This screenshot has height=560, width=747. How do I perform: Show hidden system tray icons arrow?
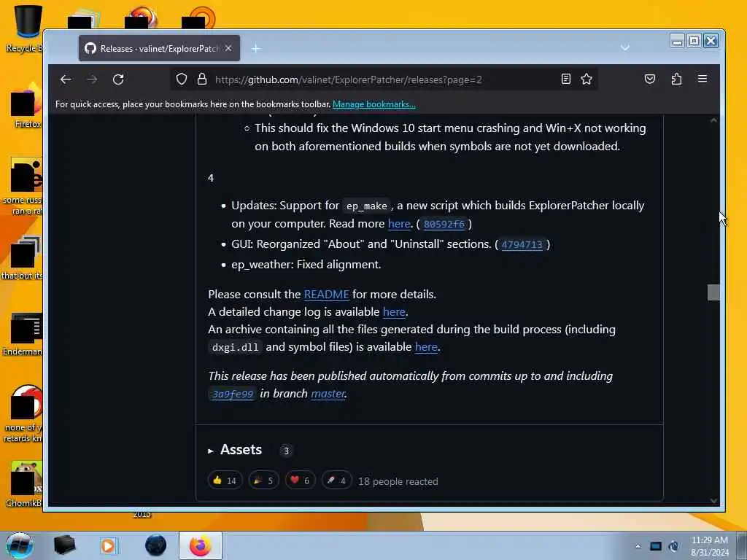[x=638, y=546]
